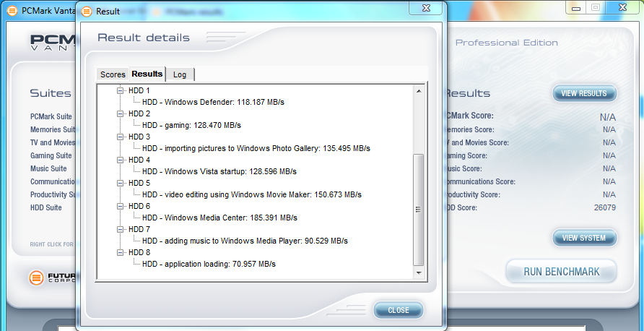Viewport: 644px width, 331px height.
Task: Select 'HDD - Windows Defender: 118.187 MB/s' row
Action: coord(213,102)
